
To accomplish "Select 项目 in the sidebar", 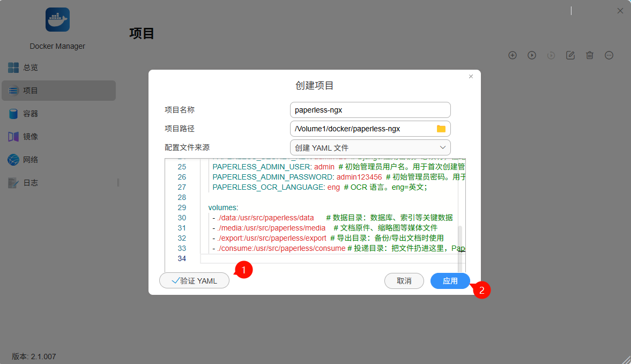I will (58, 91).
